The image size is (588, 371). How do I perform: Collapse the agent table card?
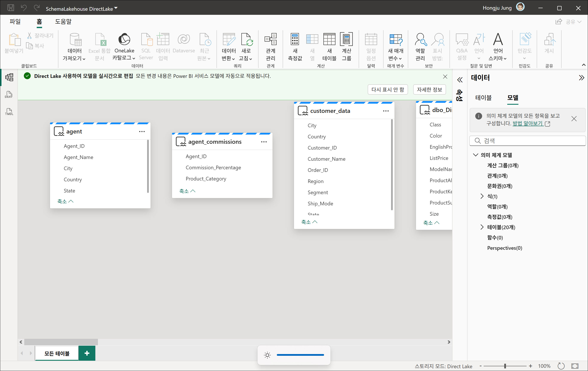65,201
